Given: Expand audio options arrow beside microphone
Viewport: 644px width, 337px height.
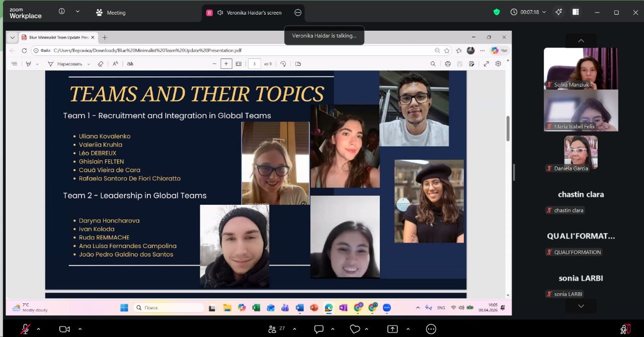Looking at the screenshot, I should coord(39,329).
